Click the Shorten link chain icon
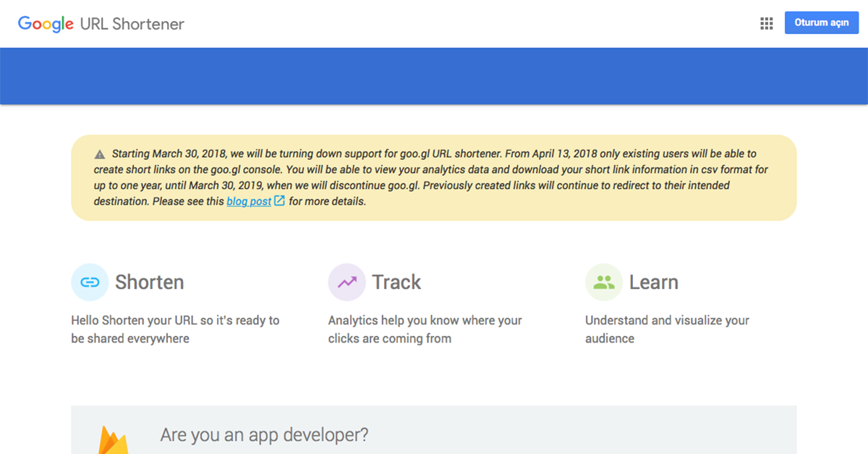Screen dimensions: 868x454 [90, 282]
